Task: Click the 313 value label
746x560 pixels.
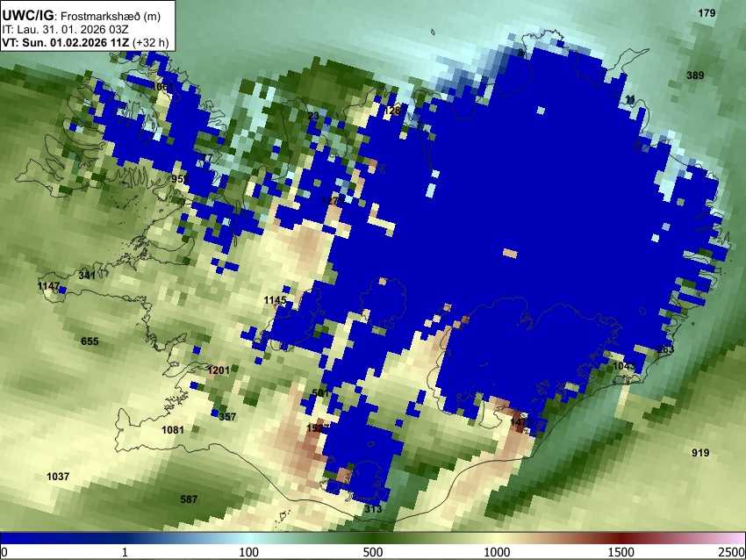Action: [373, 509]
